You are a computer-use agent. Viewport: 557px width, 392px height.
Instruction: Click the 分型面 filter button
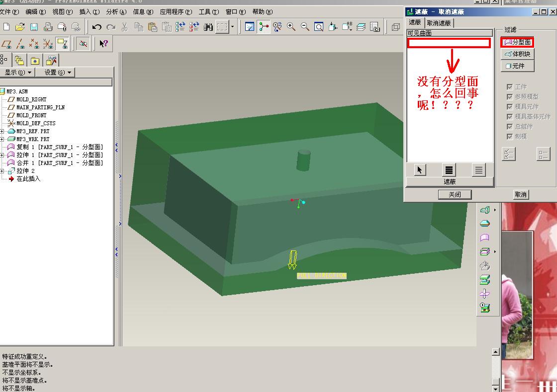[518, 42]
